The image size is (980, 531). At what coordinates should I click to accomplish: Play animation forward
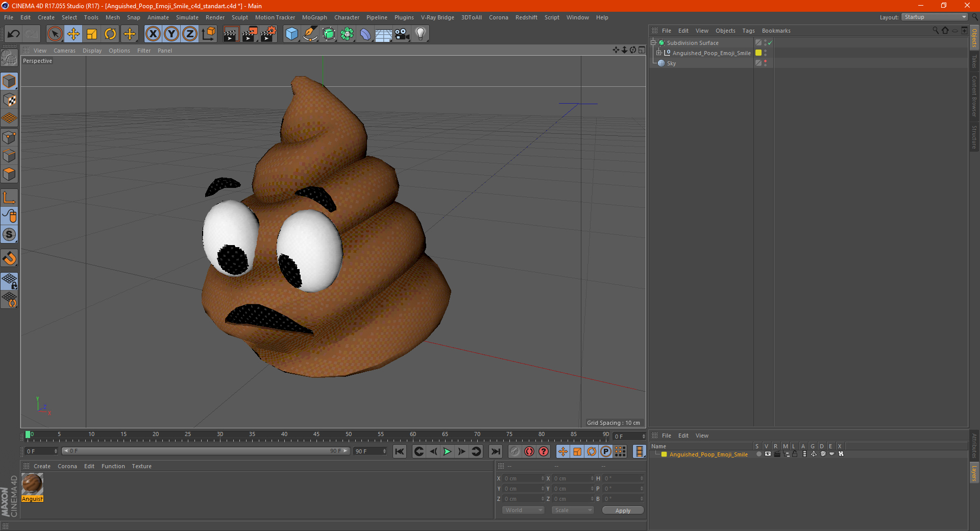coord(447,451)
